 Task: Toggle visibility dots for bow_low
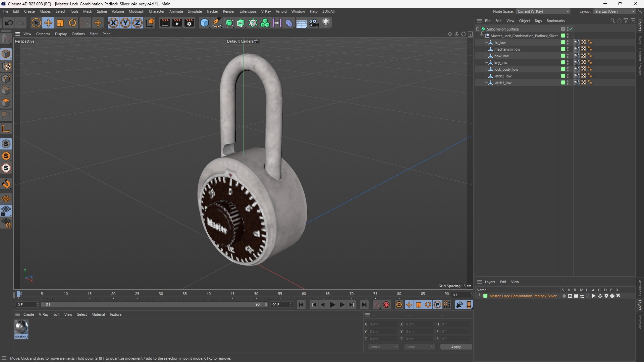pyautogui.click(x=568, y=56)
